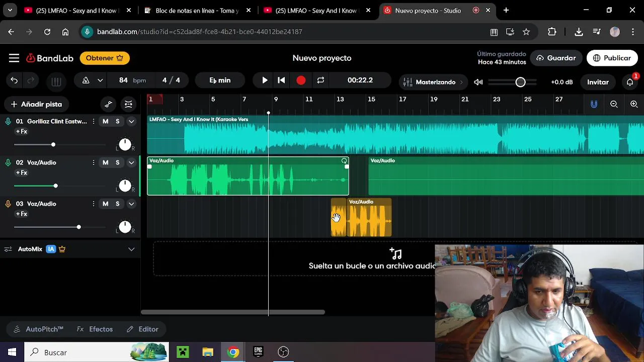
Task: Edit the 84 bpm tempo value
Action: pyautogui.click(x=124, y=80)
